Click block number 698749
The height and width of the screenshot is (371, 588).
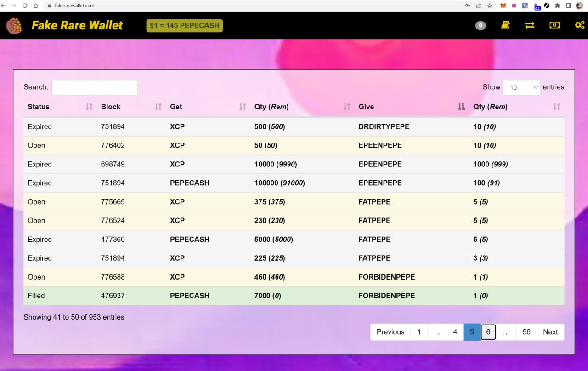(113, 164)
